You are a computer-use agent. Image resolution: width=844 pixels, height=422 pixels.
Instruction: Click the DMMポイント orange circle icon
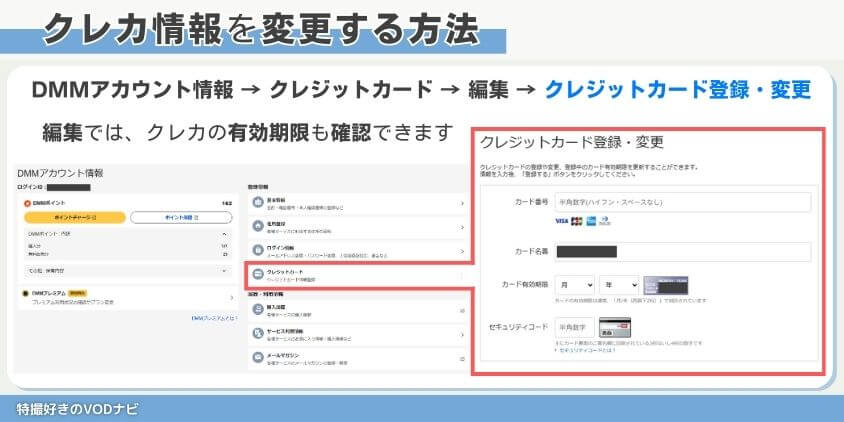pos(27,203)
